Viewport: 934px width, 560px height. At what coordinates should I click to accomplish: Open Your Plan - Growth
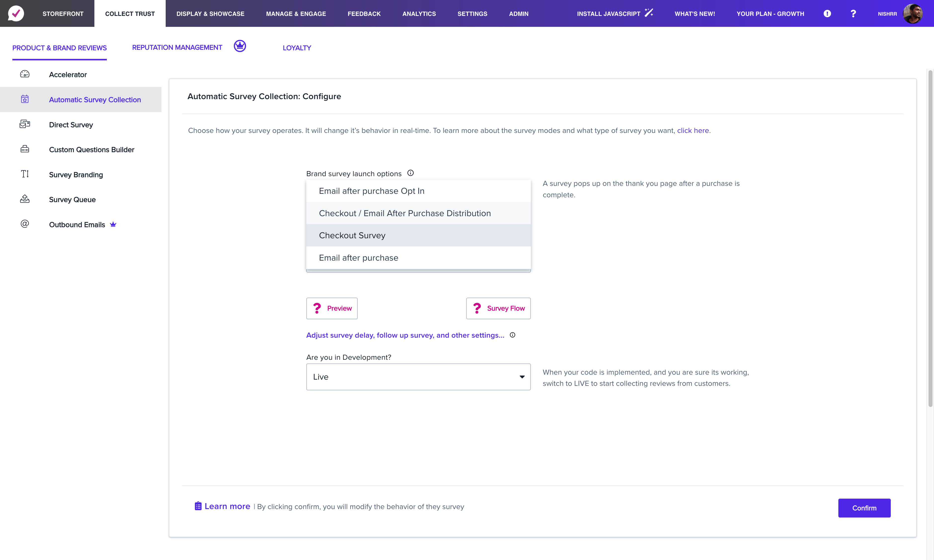(x=770, y=14)
